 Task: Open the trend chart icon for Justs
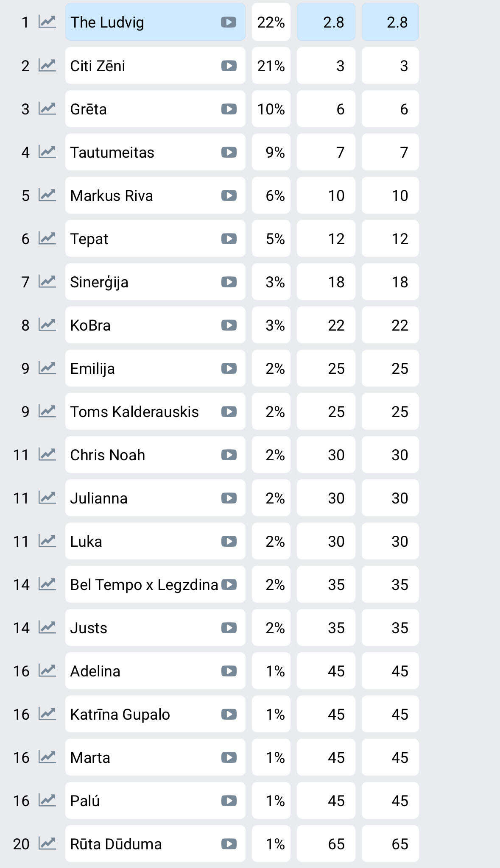click(x=47, y=627)
